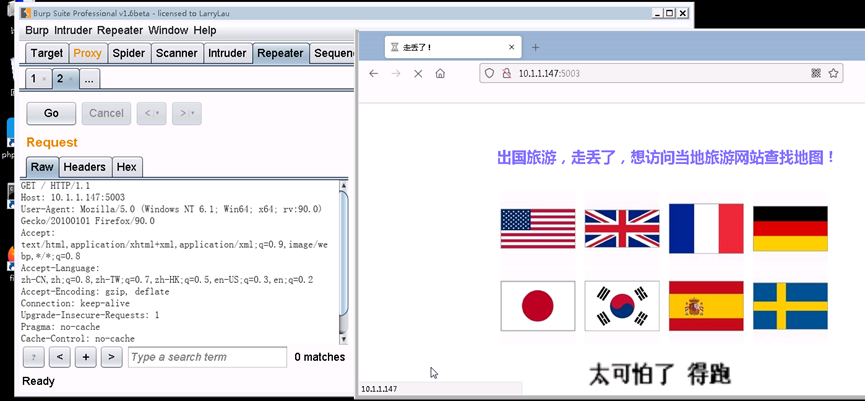Open the tracking protection shield icon
This screenshot has width=865, height=401.
point(489,73)
